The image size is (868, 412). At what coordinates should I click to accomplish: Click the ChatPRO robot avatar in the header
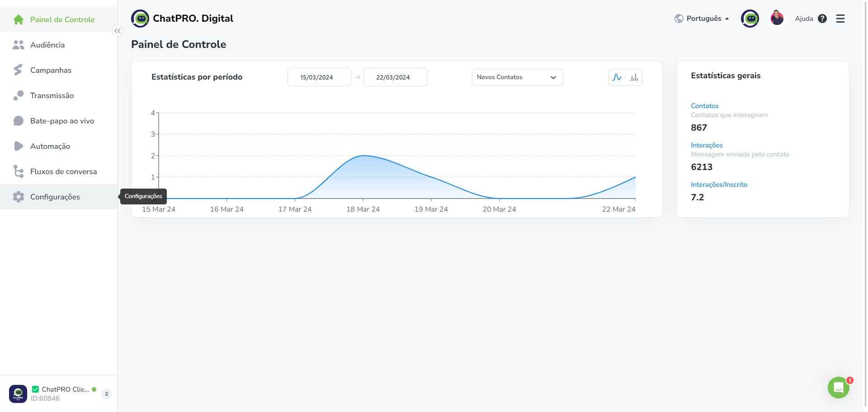coord(750,19)
